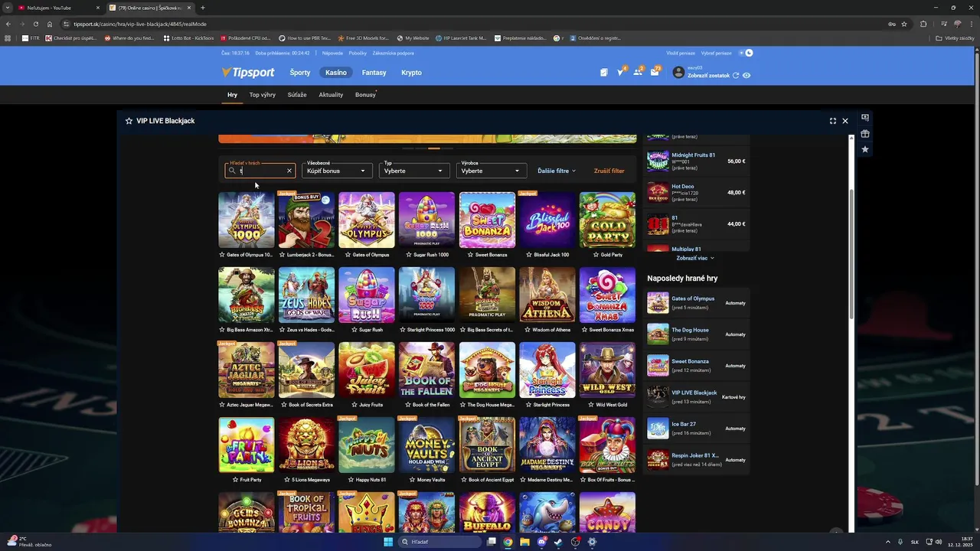Refresh balance with the reload icon
The image size is (980, 551).
[x=736, y=76]
